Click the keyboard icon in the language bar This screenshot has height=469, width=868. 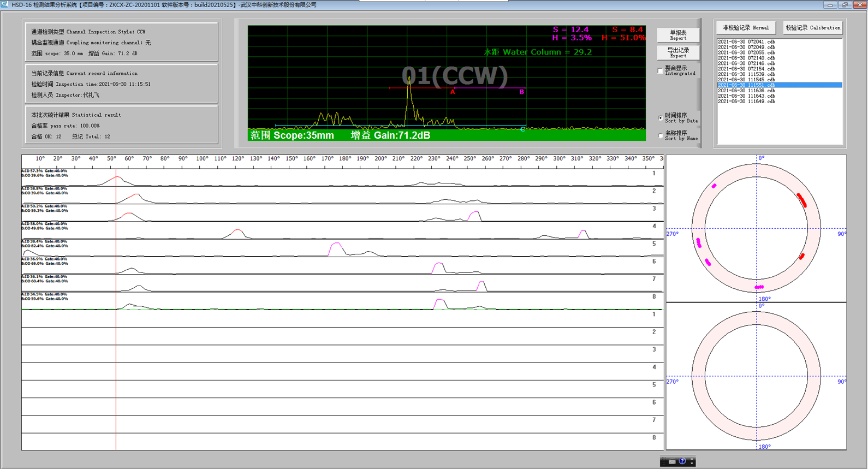coord(673,461)
